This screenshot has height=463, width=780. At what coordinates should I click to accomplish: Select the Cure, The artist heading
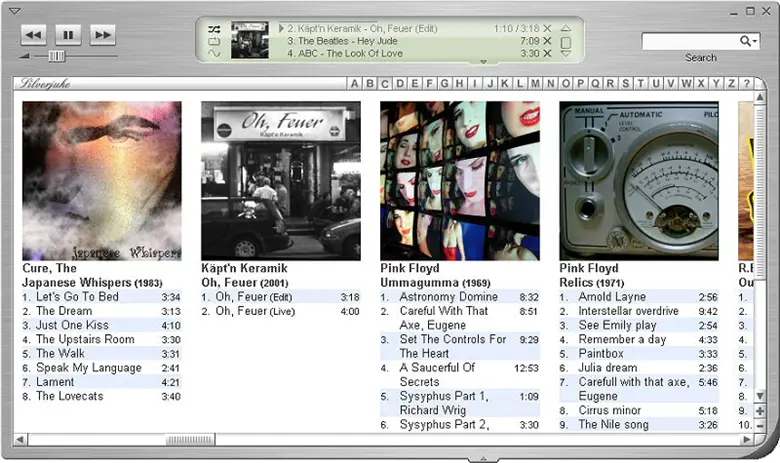click(x=49, y=269)
